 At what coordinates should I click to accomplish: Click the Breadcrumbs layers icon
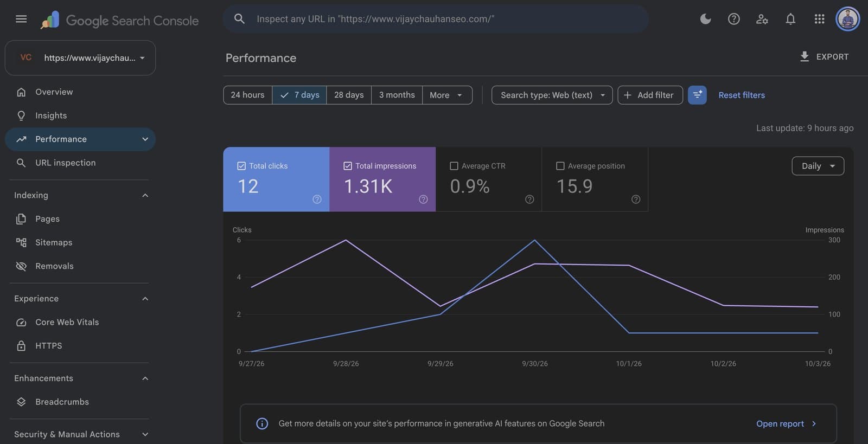pos(21,402)
